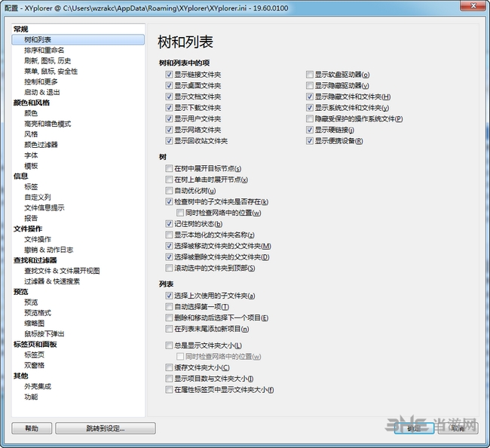Uncheck 选择上次使用的子文件夹 checkbox
Viewport: 490px width, 448px height.
[x=169, y=296]
